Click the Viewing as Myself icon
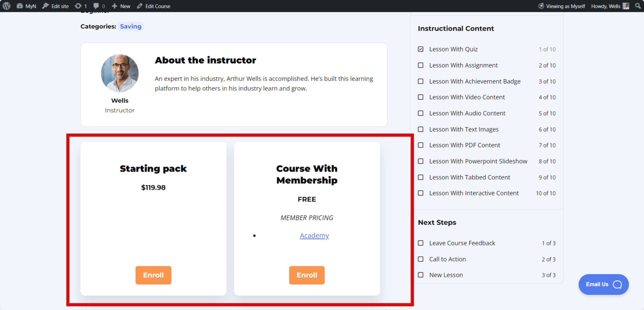Viewport: 644px width, 310px height. coord(541,6)
